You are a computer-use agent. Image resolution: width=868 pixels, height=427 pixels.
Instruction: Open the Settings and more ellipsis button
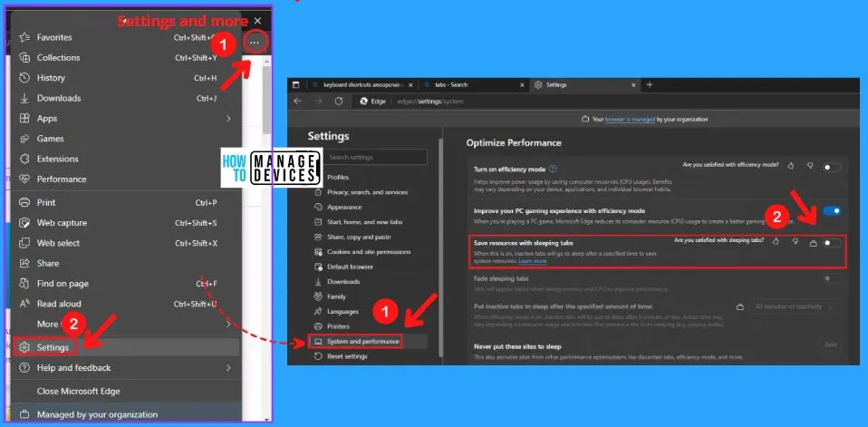click(x=255, y=42)
